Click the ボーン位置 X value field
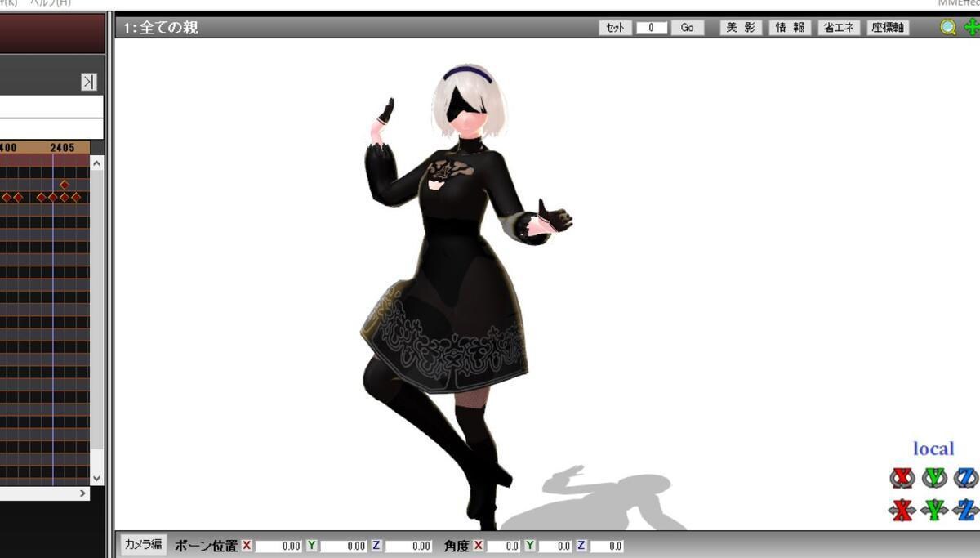The image size is (980, 558). pos(278,546)
